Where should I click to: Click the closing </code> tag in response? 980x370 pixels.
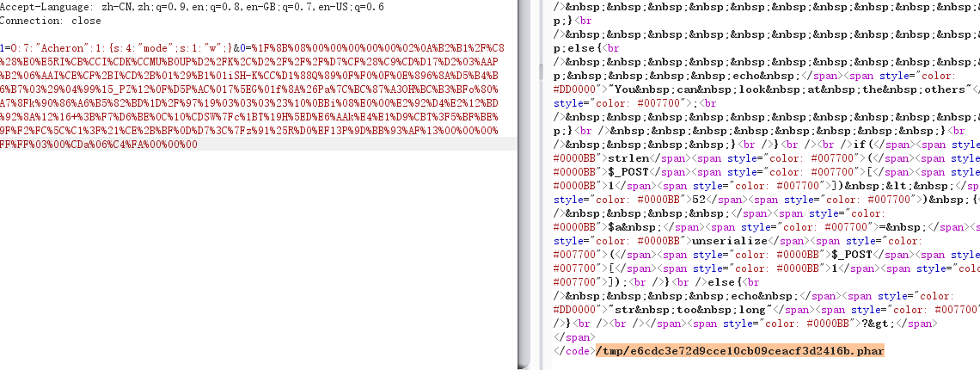tap(575, 351)
